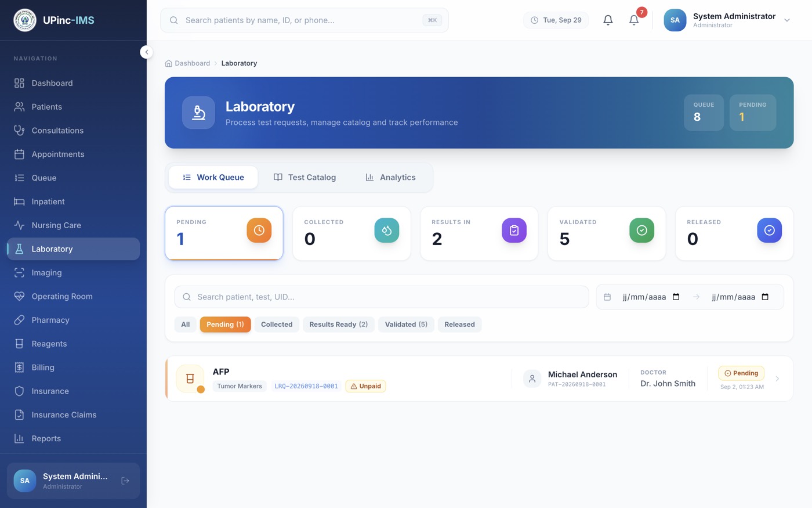
Task: Click the microscope icon in Laboratory banner
Action: [x=198, y=113]
